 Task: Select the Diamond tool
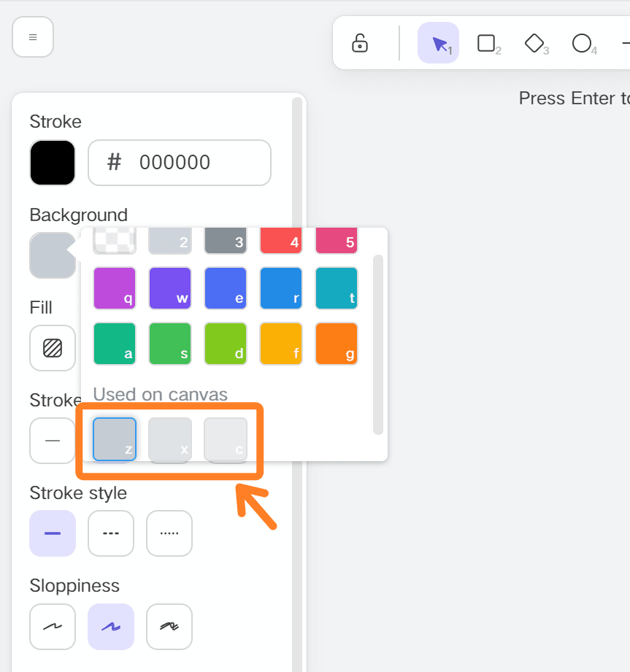click(x=535, y=43)
